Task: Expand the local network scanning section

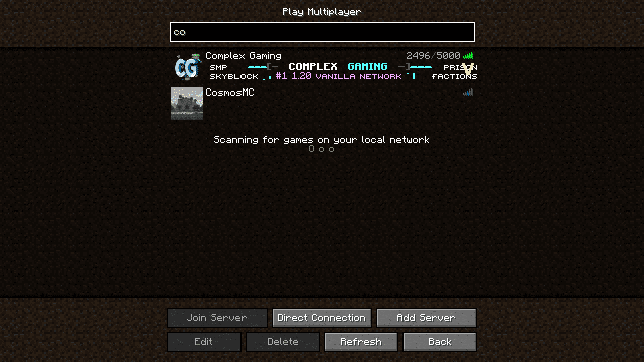Action: pos(322,140)
